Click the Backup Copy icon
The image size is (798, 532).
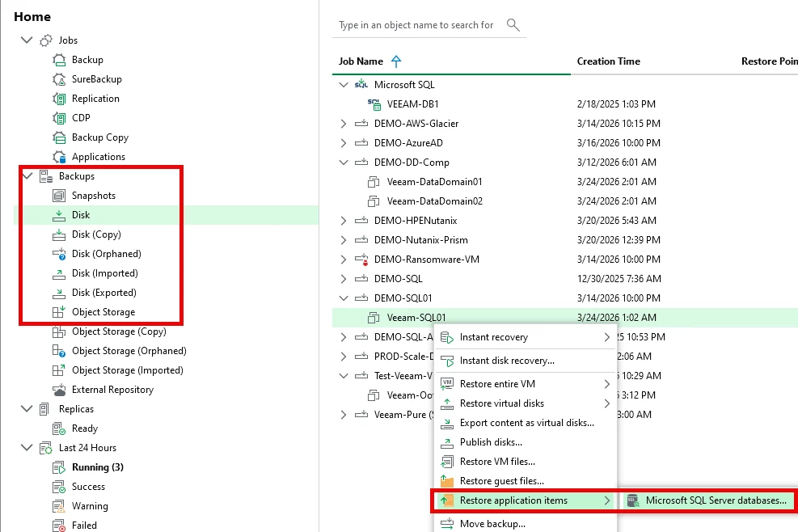pos(59,137)
